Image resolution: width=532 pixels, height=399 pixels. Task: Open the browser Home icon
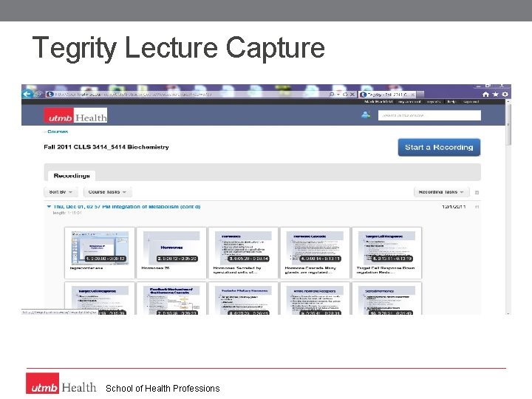(486, 95)
